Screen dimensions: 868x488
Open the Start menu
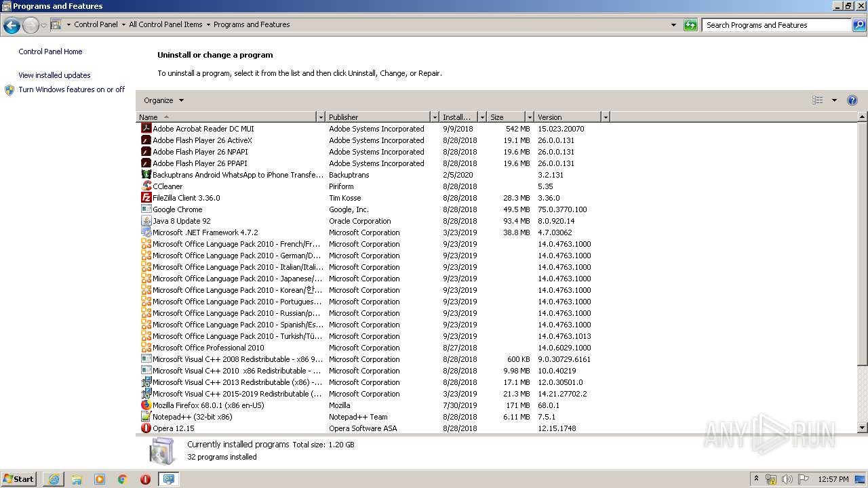click(18, 479)
